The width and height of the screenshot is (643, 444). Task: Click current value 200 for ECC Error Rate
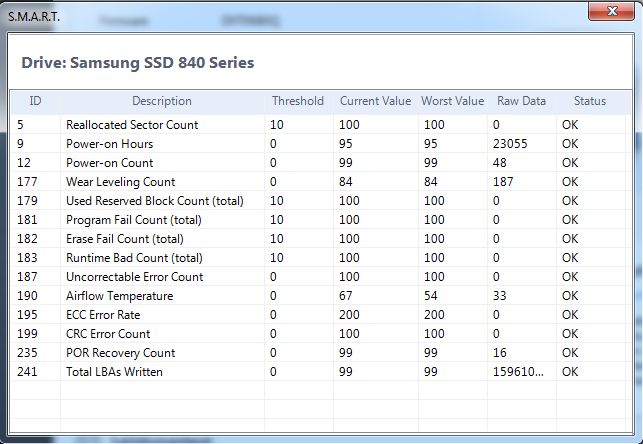pyautogui.click(x=349, y=314)
